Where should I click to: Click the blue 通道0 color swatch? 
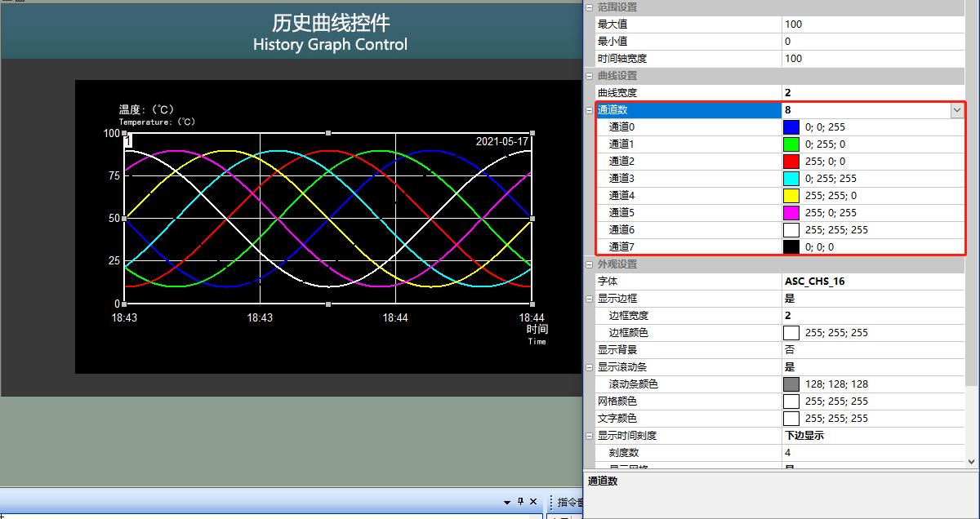(791, 127)
